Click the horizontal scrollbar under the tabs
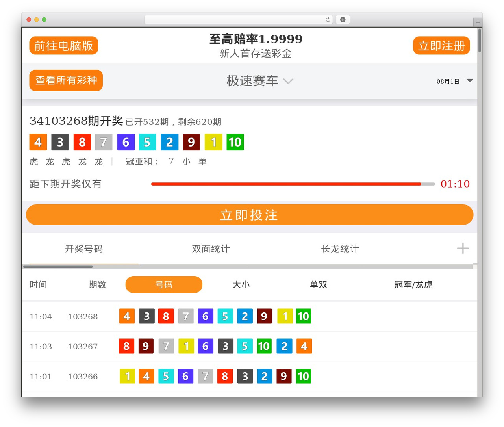Image resolution: width=504 pixels, height=427 pixels. coord(58,267)
